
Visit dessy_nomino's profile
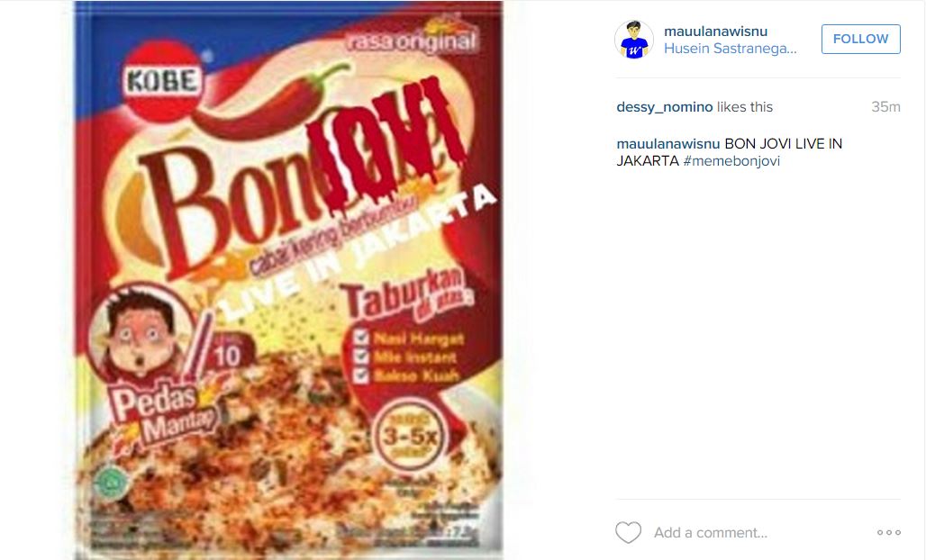pos(665,107)
